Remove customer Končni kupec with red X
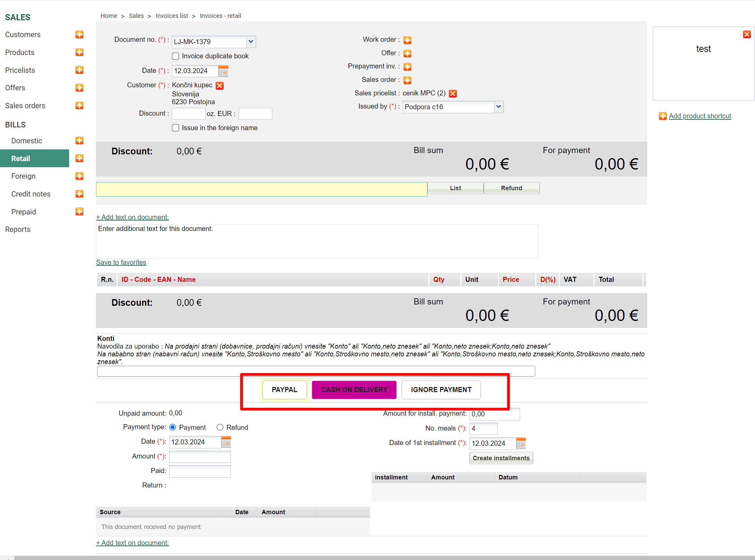Image resolution: width=755 pixels, height=560 pixels. (219, 85)
